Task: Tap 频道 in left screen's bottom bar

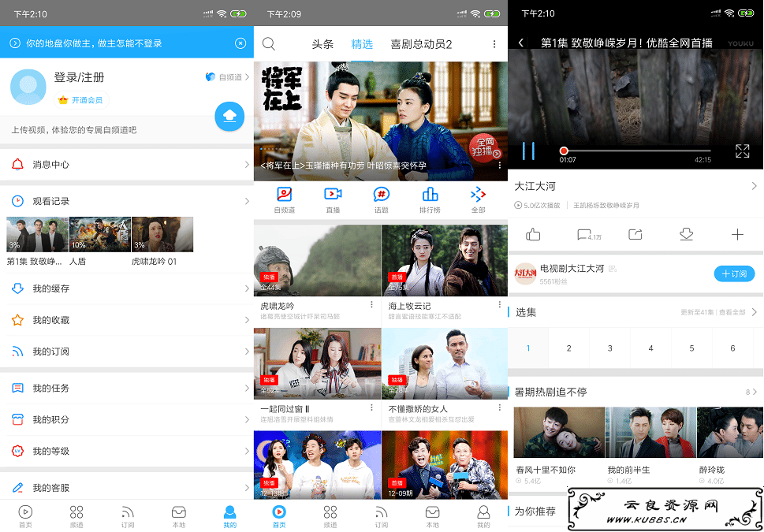Action: (x=76, y=516)
